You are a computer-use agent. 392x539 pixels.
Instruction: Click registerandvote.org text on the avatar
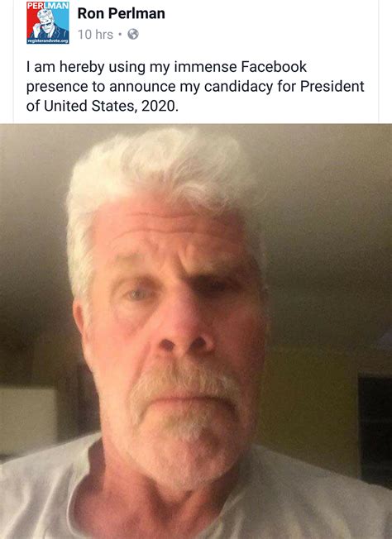(x=48, y=41)
